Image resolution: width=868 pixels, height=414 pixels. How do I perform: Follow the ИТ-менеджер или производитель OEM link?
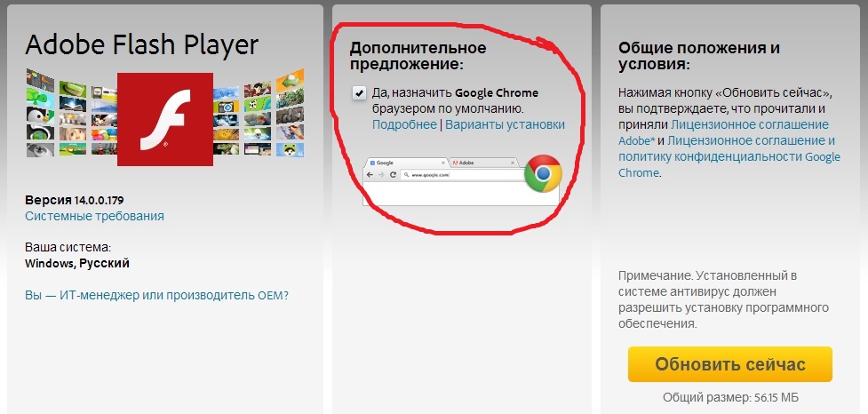[156, 295]
